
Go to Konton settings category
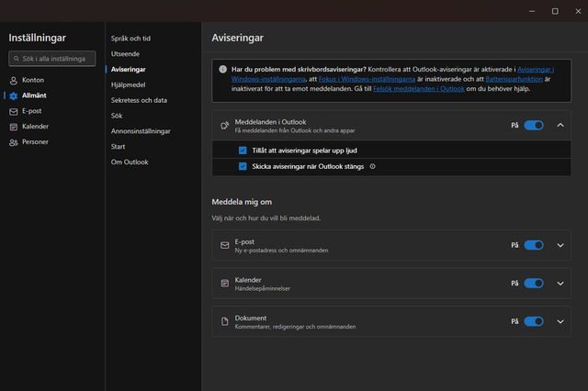pyautogui.click(x=33, y=80)
